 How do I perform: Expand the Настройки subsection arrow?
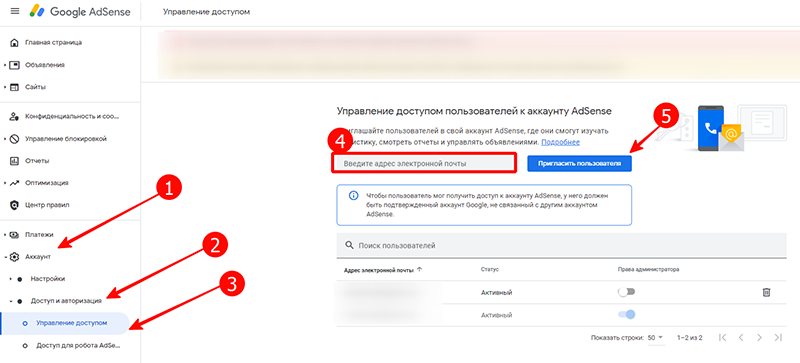11,279
